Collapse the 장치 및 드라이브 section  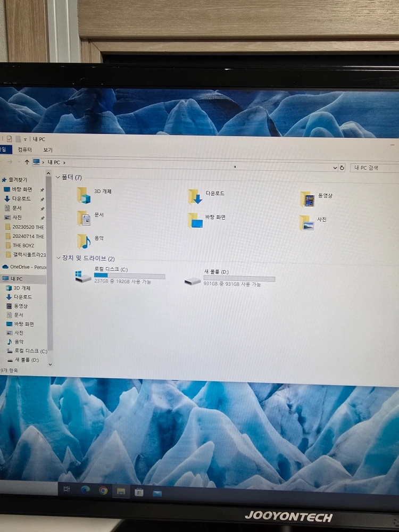click(x=57, y=257)
